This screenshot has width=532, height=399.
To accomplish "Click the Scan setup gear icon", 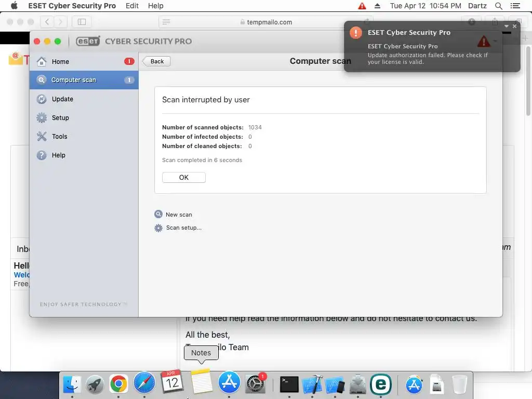I will 158,228.
